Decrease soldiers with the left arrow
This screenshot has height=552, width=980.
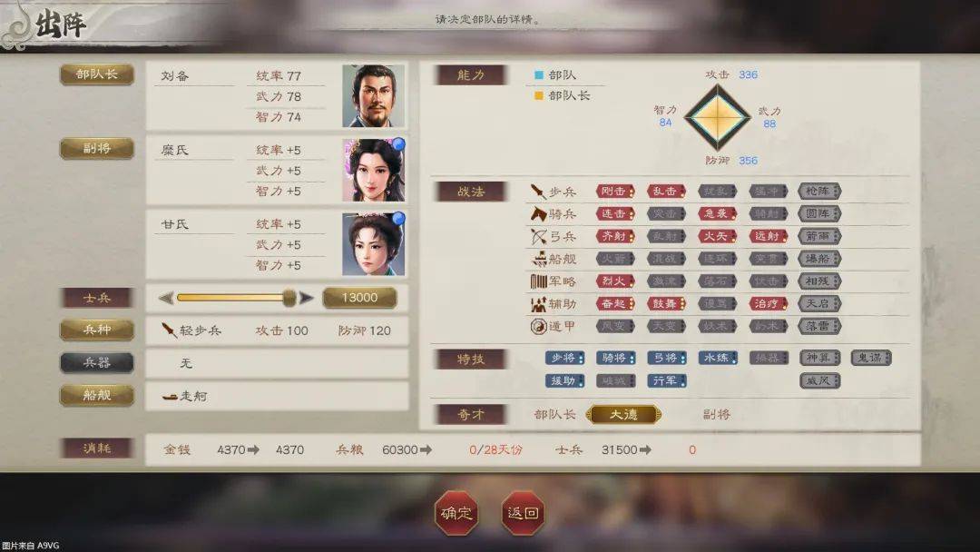166,298
